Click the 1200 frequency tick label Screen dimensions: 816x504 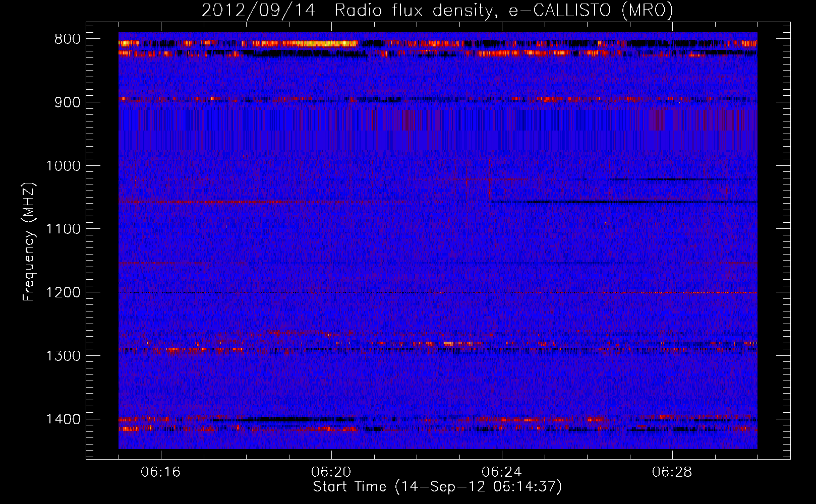63,293
